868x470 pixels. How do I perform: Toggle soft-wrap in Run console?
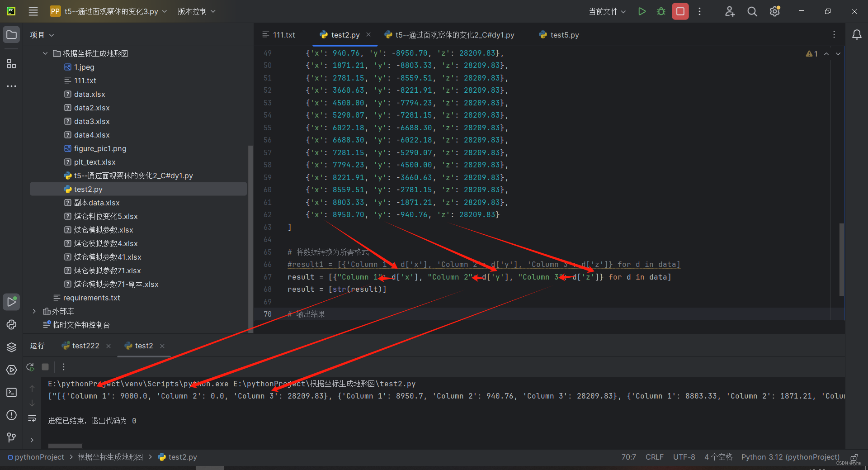click(32, 419)
